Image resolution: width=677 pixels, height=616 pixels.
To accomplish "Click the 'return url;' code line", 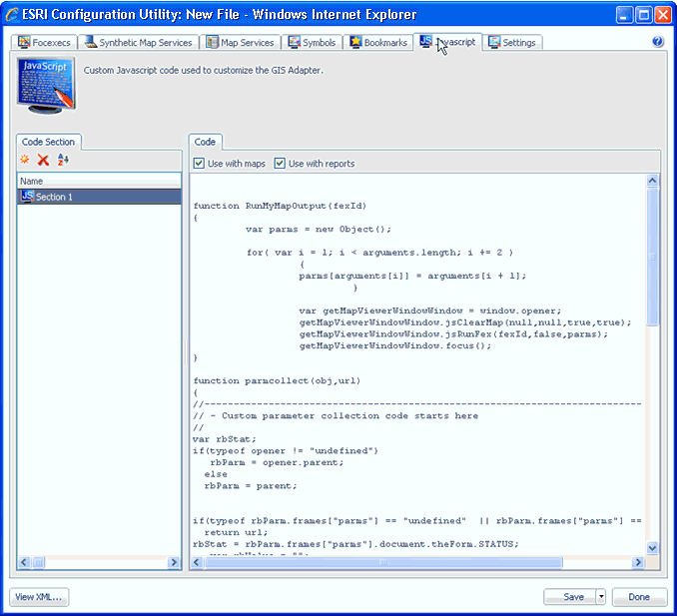I will pos(237,532).
